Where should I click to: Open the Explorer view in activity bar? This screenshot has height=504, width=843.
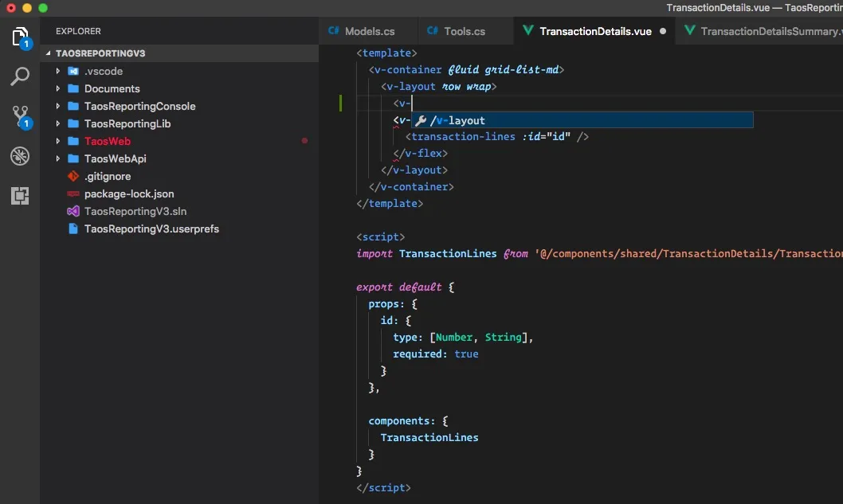pyautogui.click(x=20, y=37)
